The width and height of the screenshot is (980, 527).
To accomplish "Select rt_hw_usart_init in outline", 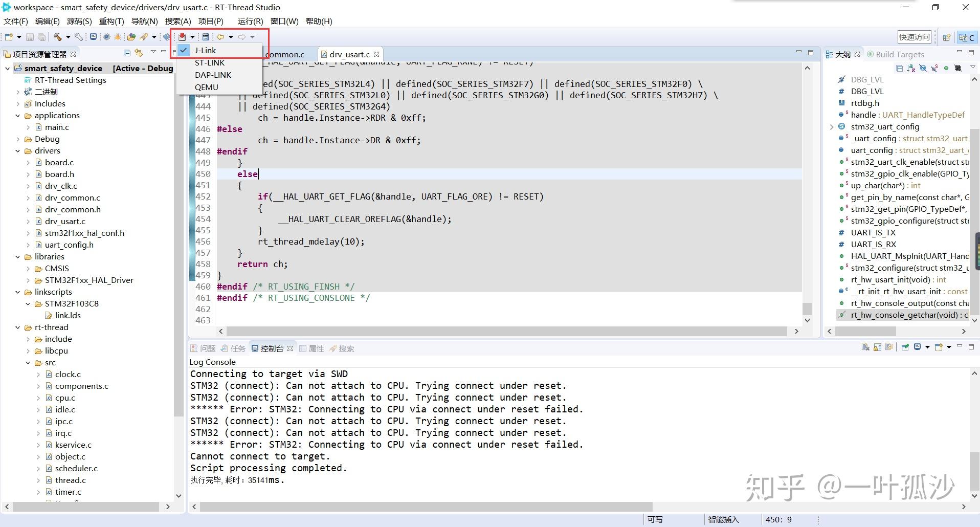I will pos(898,280).
